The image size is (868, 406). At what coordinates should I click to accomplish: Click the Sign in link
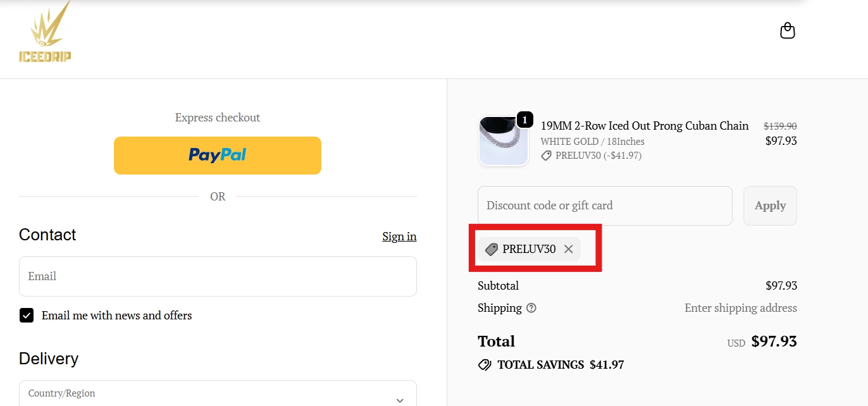(399, 237)
